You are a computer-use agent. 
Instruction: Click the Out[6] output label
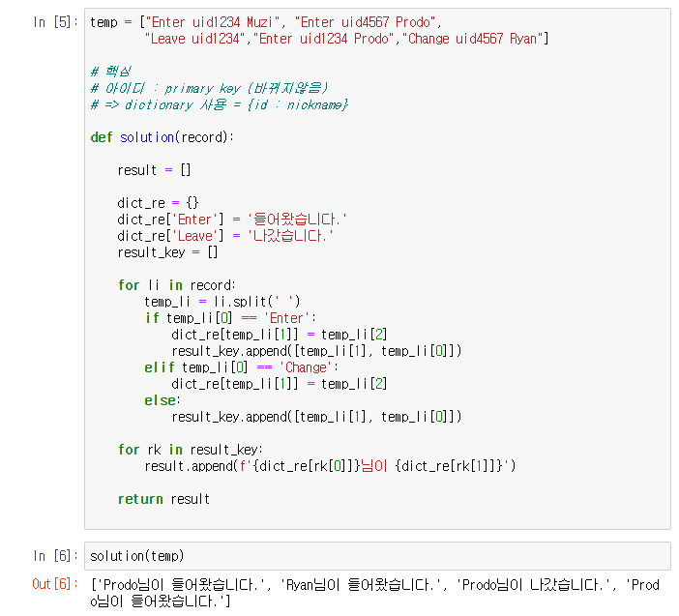tap(55, 584)
